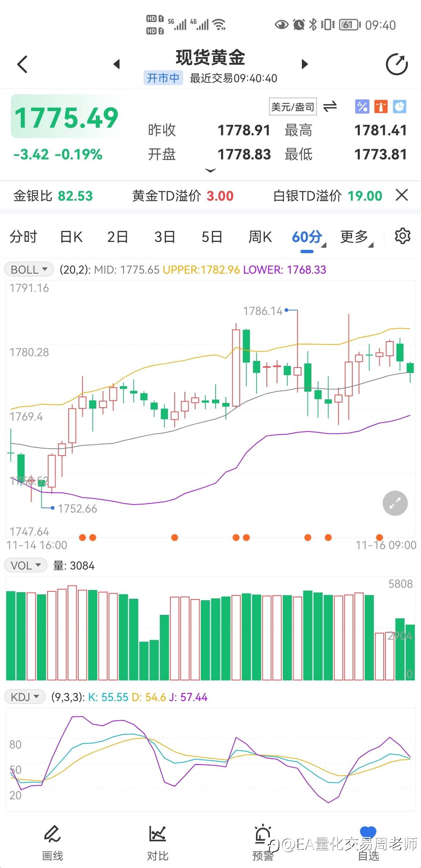Viewport: 421px width, 868px height.
Task: Open the blue pie chart icon
Action: click(x=399, y=107)
